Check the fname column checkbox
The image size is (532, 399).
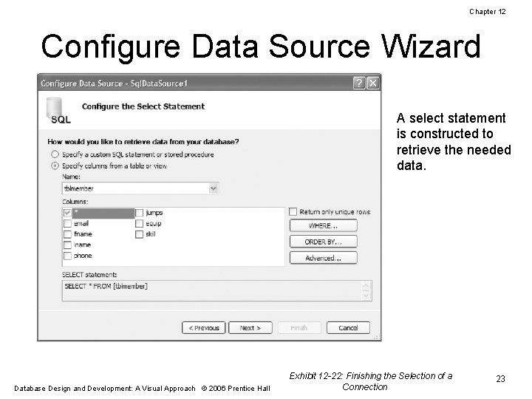(x=67, y=234)
